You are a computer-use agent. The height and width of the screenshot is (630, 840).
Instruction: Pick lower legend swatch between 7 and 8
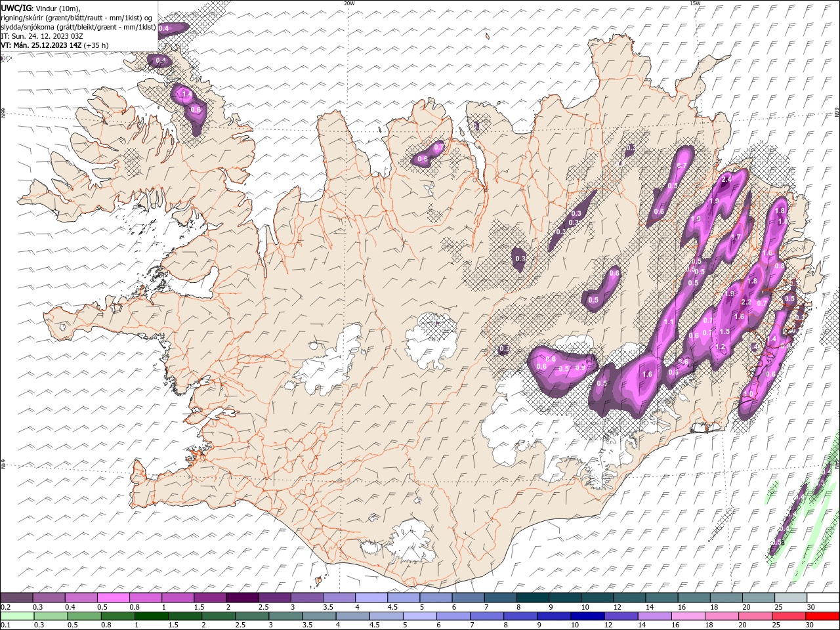(x=486, y=616)
